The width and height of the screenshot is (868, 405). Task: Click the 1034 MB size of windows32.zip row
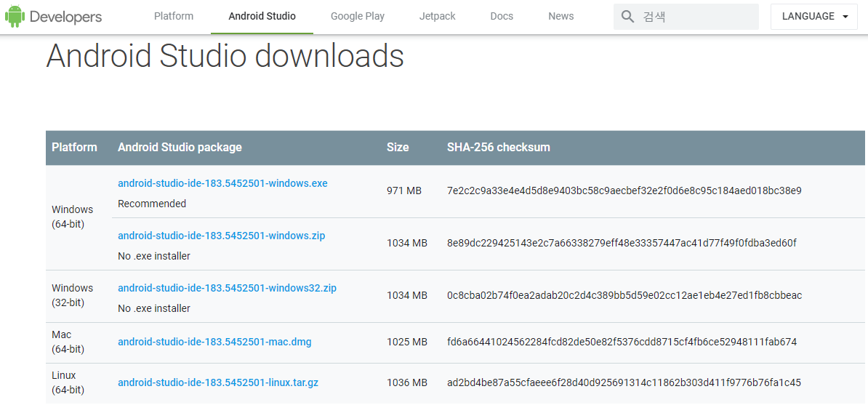(407, 295)
